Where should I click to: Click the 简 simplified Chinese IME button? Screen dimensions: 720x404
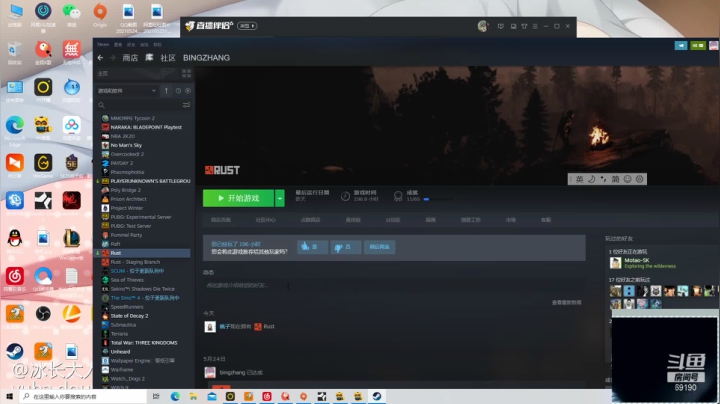click(616, 179)
